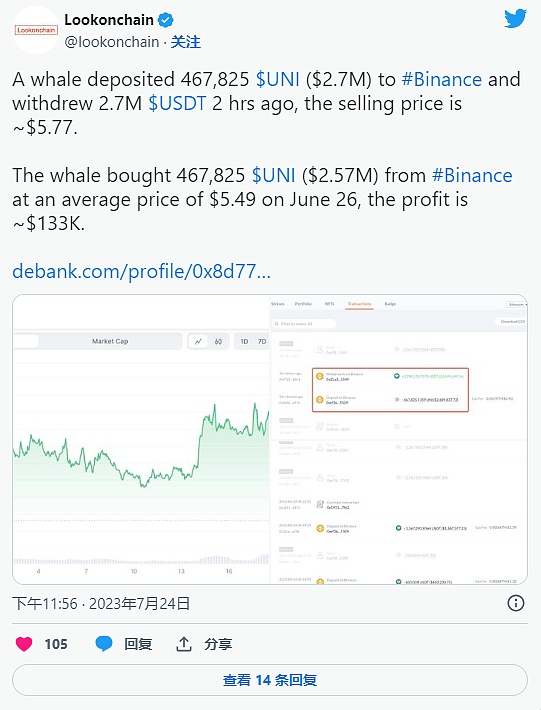
Task: Click the Filter by token field
Action: point(304,324)
